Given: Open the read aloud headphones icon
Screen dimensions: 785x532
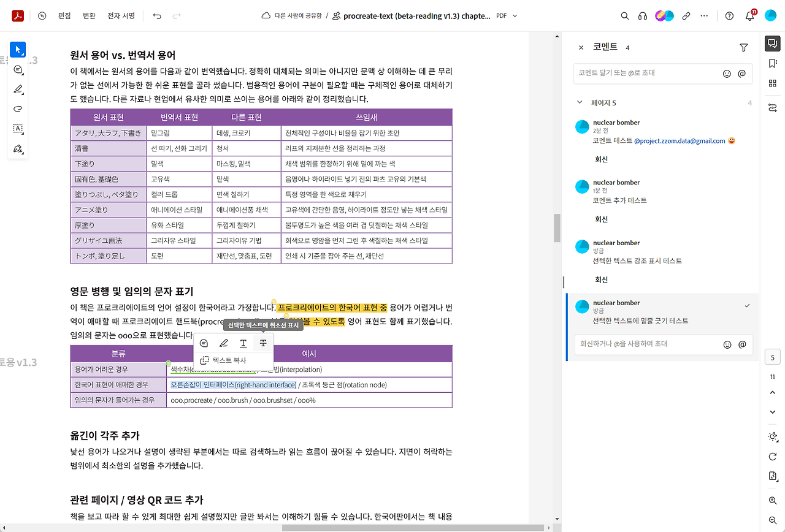Looking at the screenshot, I should [x=643, y=16].
